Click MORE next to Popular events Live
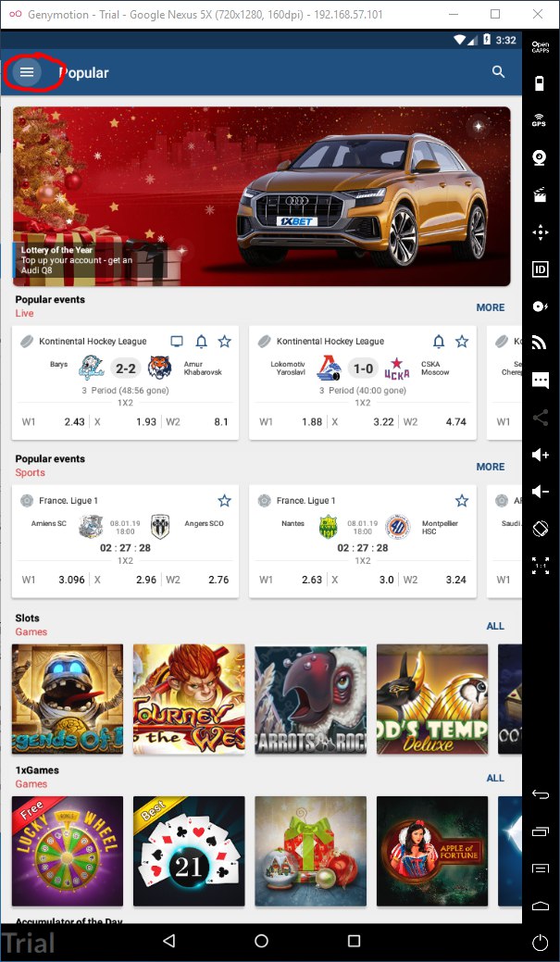Screen dimensions: 560x962 coord(491,307)
